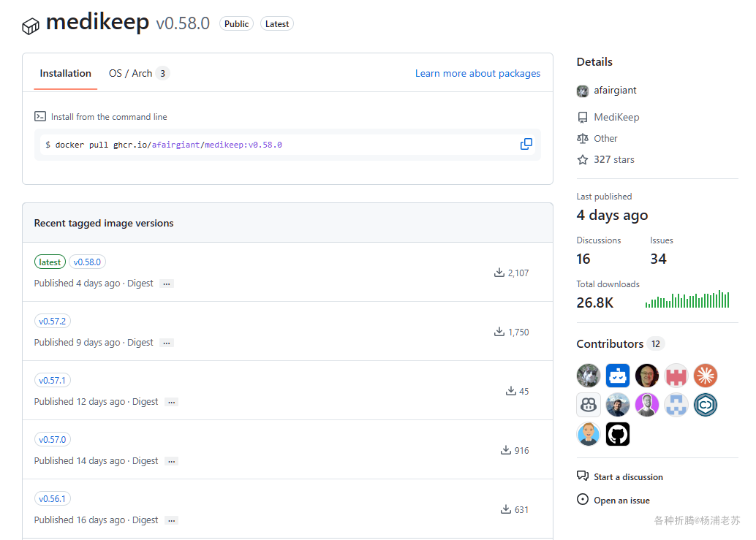
Task: Click download icon for v0.57.0 (916)
Action: pyautogui.click(x=506, y=450)
